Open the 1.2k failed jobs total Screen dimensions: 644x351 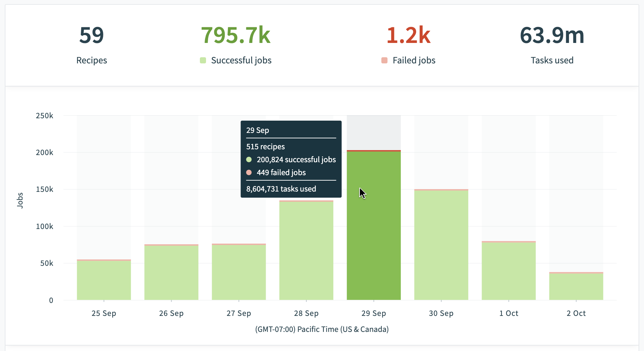click(408, 35)
